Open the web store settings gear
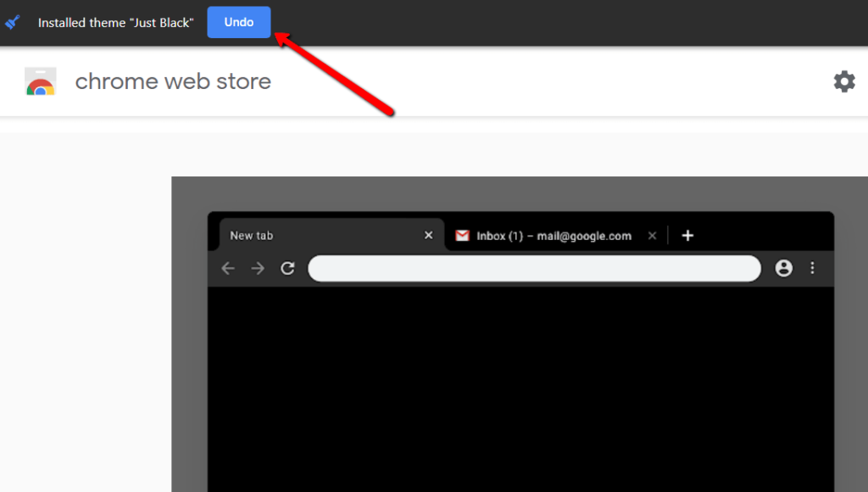This screenshot has width=868, height=492. (x=843, y=81)
